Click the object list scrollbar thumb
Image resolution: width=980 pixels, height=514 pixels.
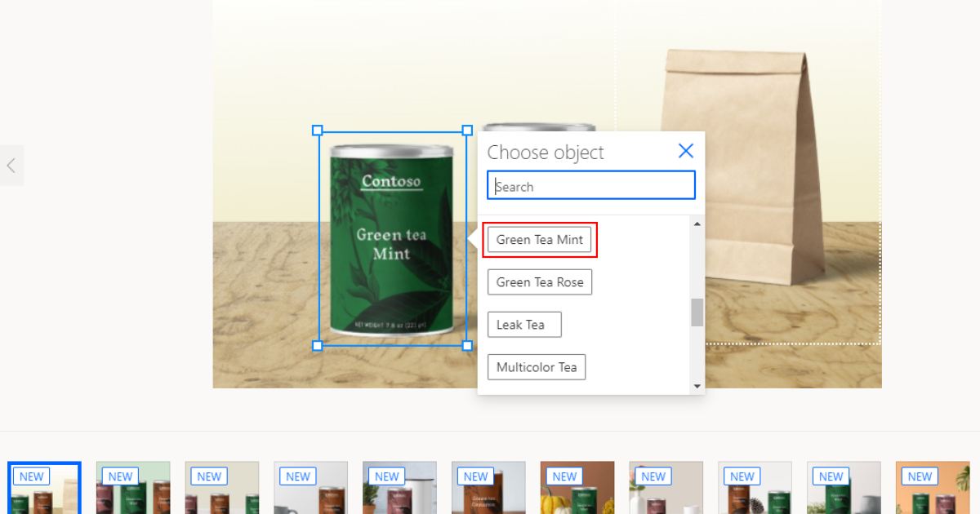pyautogui.click(x=697, y=312)
